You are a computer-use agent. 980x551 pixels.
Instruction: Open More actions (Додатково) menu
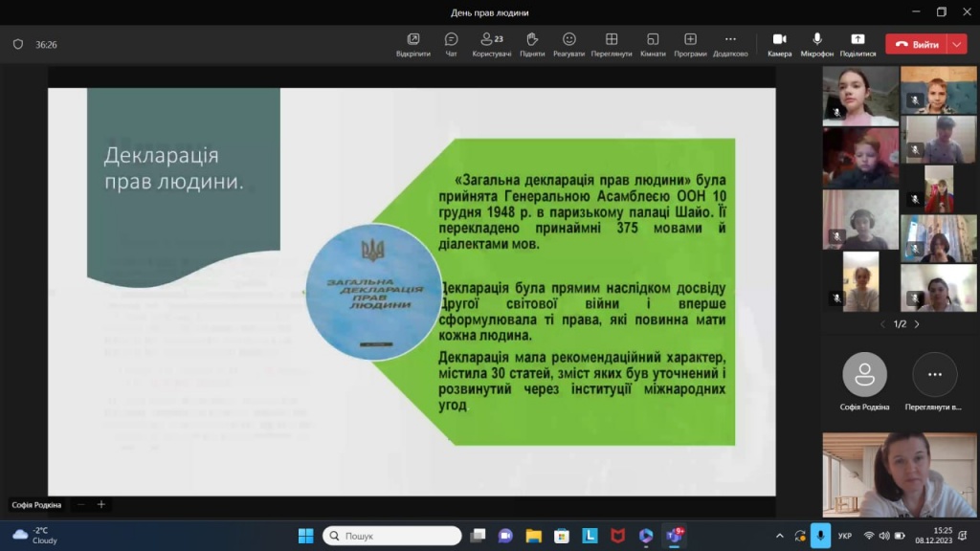730,44
